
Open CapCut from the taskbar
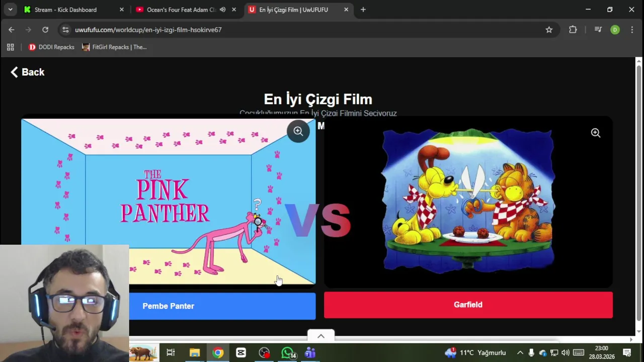pyautogui.click(x=241, y=353)
